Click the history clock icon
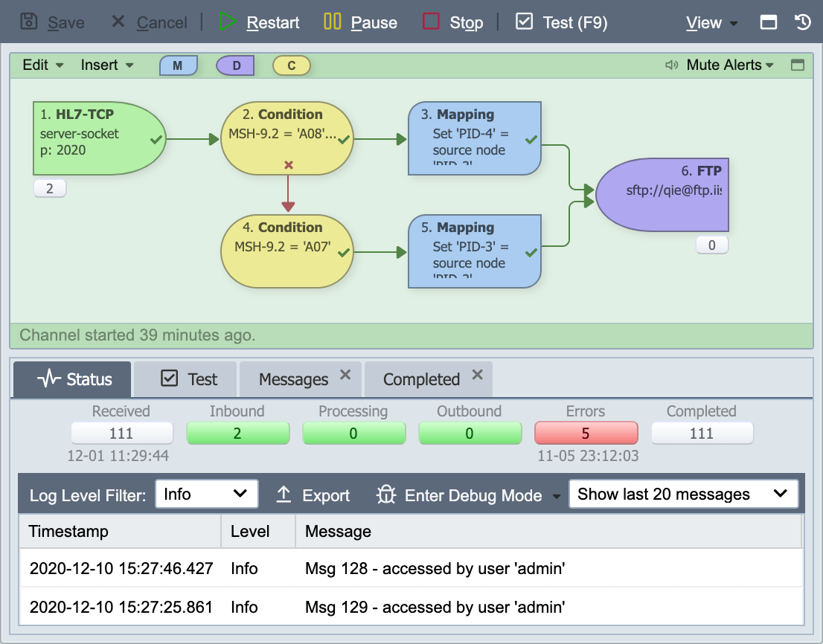Screen dimensions: 823x644 tap(802, 22)
